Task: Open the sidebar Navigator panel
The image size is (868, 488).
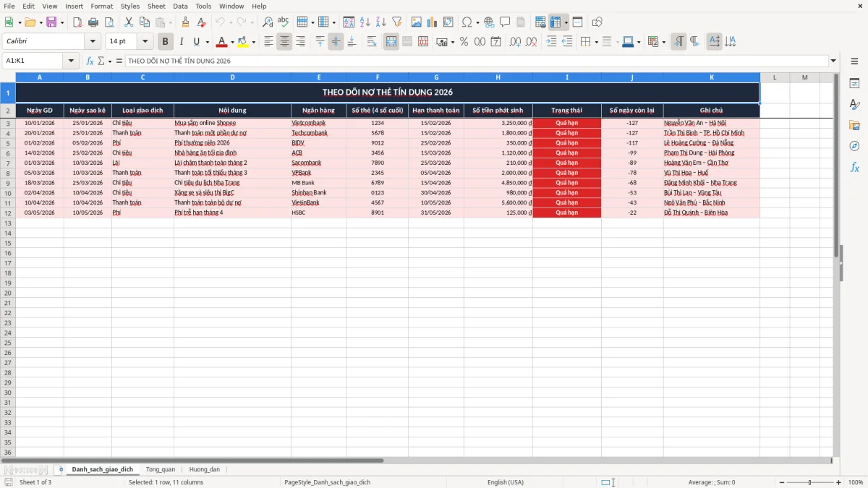Action: pos(854,146)
